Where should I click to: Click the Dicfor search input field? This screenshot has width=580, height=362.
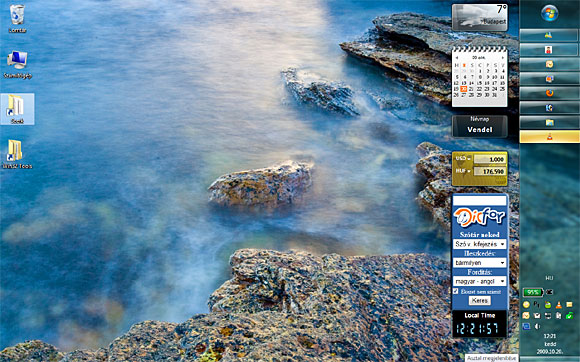[480, 201]
